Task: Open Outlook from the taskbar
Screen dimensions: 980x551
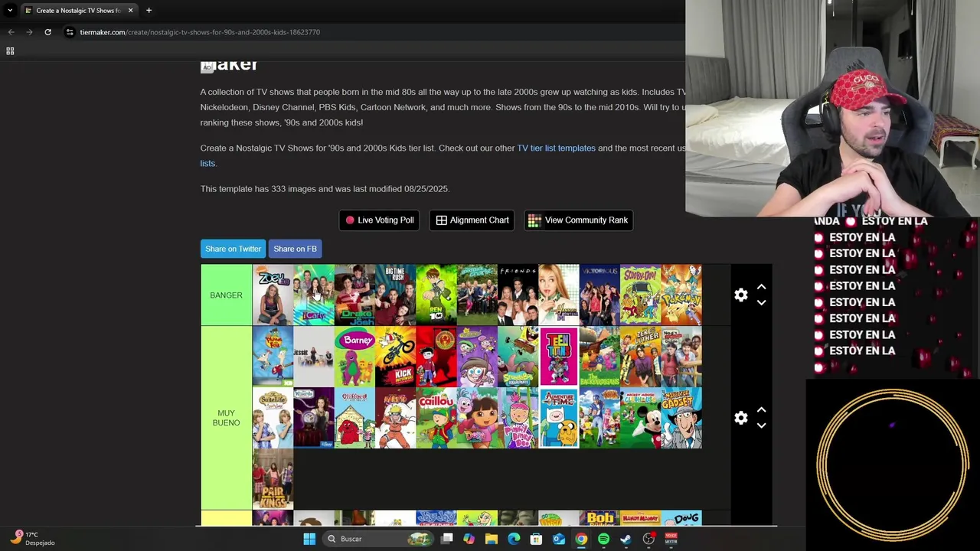Action: point(559,539)
